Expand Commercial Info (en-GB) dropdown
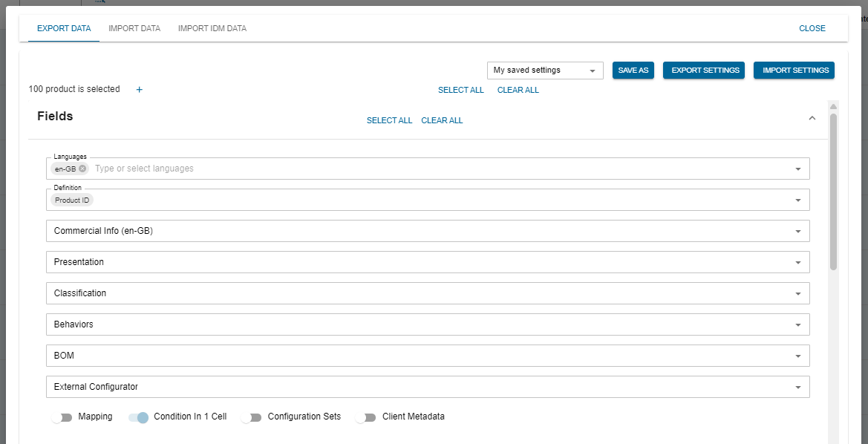Viewport: 868px width, 444px height. [x=428, y=231]
